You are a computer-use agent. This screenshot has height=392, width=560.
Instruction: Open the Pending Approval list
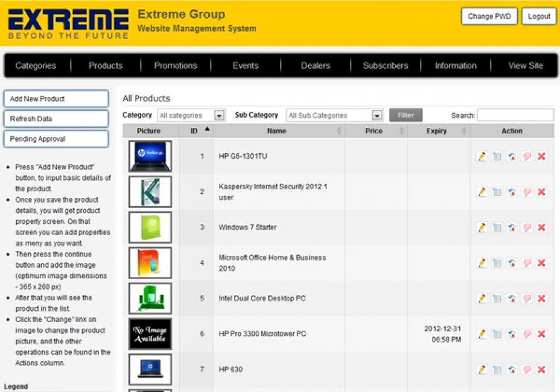pos(56,139)
